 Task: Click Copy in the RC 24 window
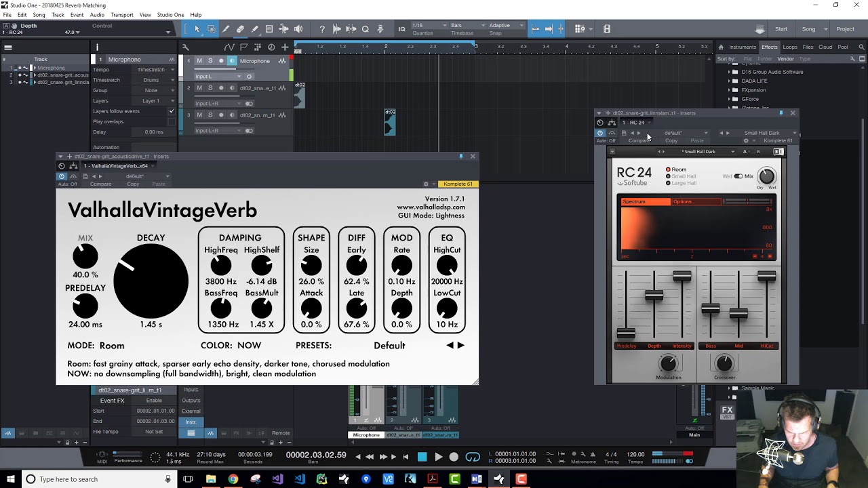[x=671, y=141]
